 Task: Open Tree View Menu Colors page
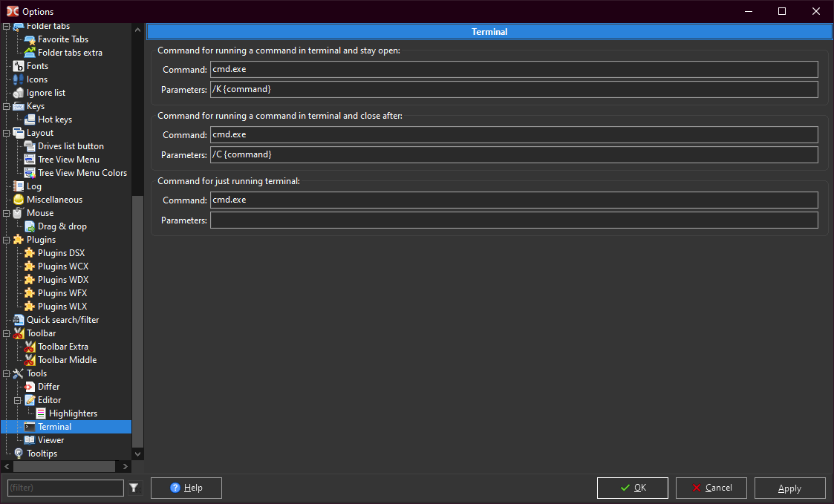point(82,173)
